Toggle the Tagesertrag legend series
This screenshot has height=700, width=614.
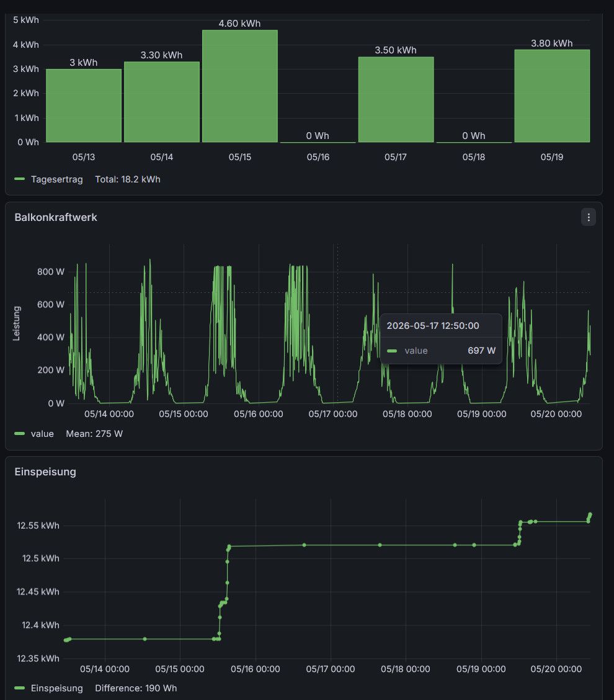click(x=56, y=179)
